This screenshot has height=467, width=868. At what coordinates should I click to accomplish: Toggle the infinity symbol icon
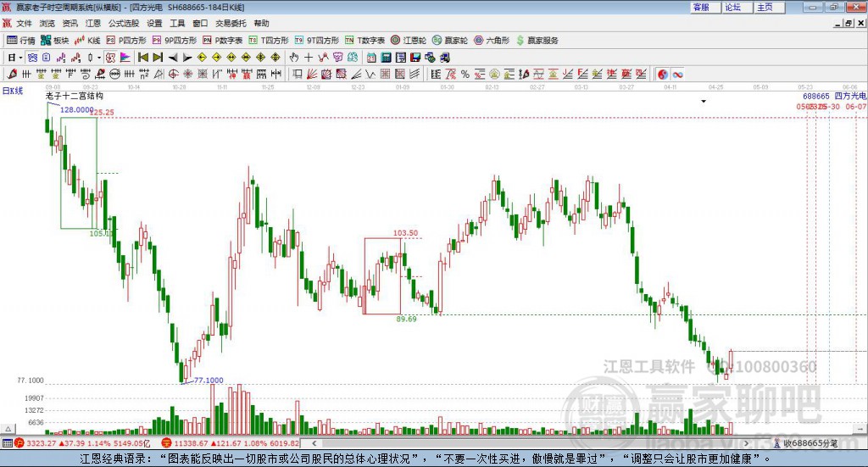click(x=677, y=74)
